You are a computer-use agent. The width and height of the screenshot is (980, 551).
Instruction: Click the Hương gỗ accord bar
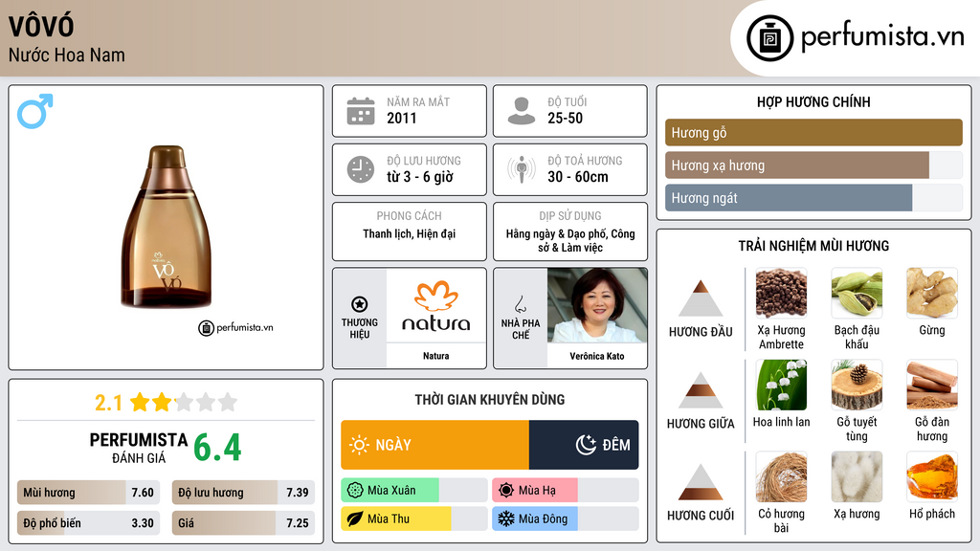click(813, 132)
